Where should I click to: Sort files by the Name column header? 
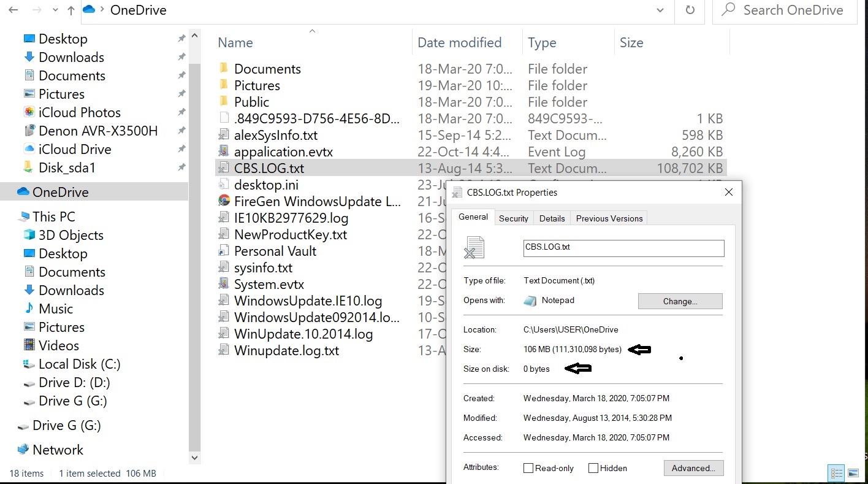pyautogui.click(x=235, y=42)
